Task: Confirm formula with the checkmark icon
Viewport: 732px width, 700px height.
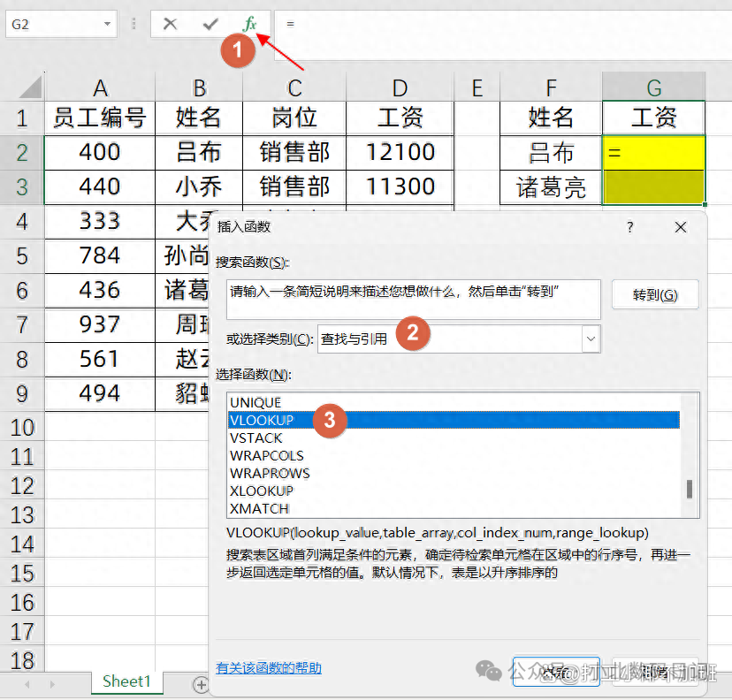Action: coord(210,25)
